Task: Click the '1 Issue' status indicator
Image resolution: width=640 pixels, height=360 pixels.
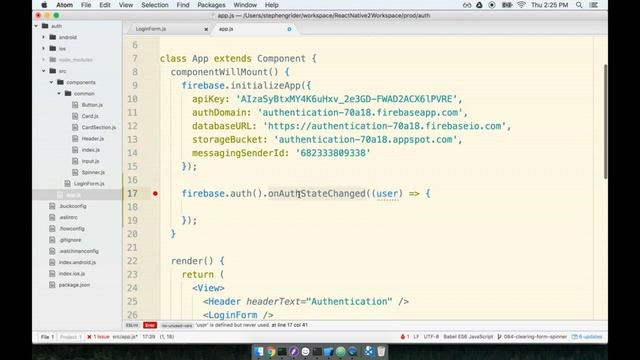Action: pyautogui.click(x=98, y=337)
